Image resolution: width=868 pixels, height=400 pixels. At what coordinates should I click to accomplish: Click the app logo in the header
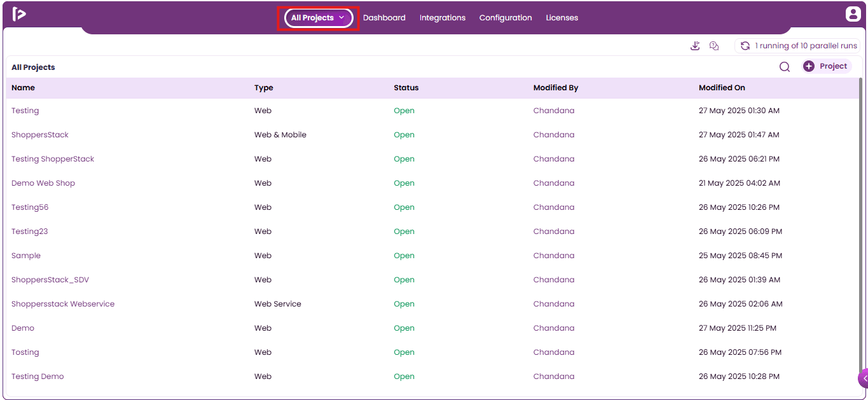pyautogui.click(x=19, y=14)
